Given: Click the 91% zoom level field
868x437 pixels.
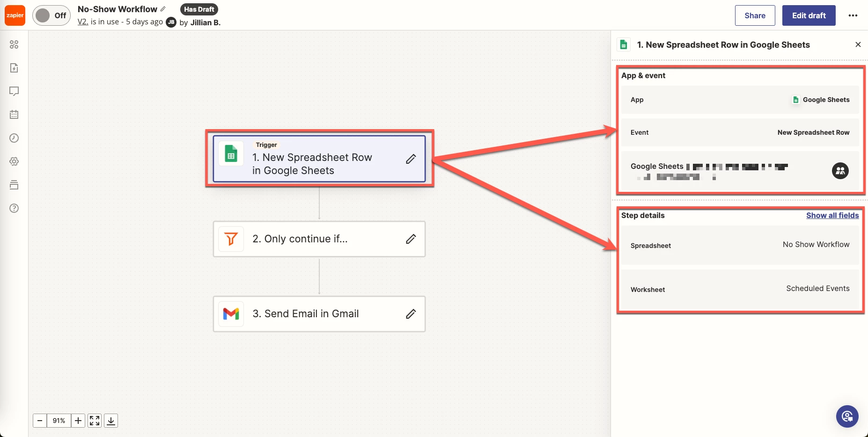Looking at the screenshot, I should pyautogui.click(x=59, y=421).
